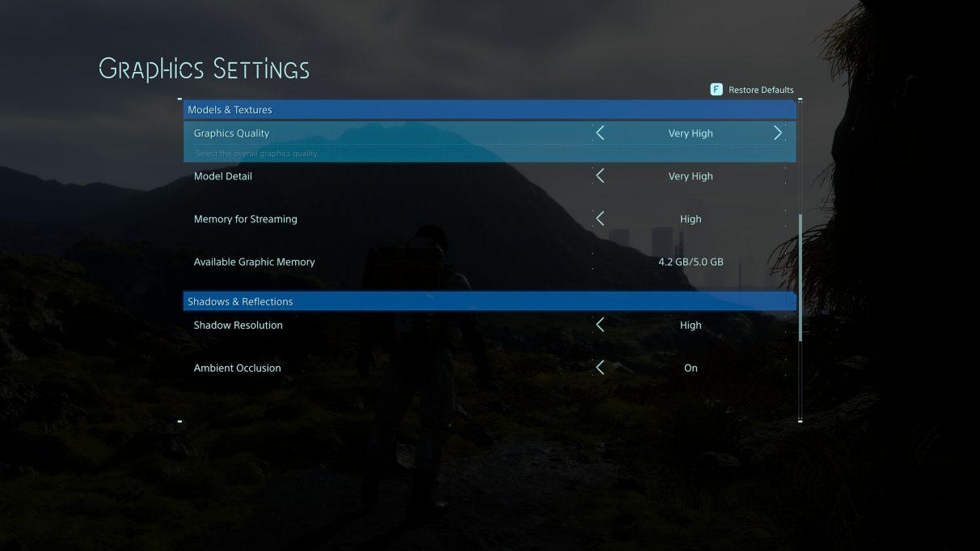Check Available Graphic Memory usage value
Image resolution: width=980 pixels, height=551 pixels.
point(691,261)
